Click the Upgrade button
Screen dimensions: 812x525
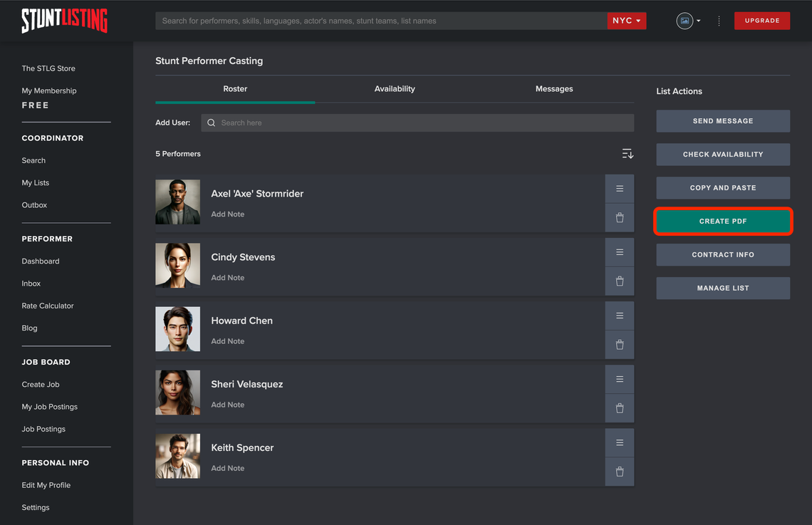point(761,21)
